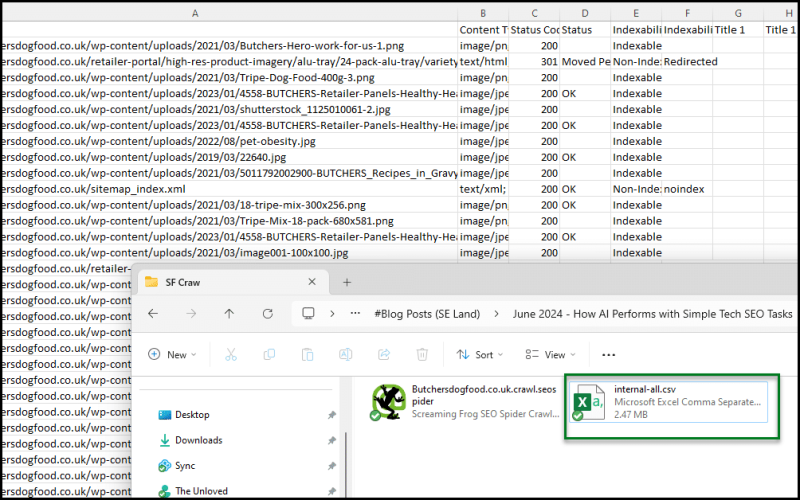800x500 pixels.
Task: Click the noindex cell in spreadsheet
Action: (687, 189)
